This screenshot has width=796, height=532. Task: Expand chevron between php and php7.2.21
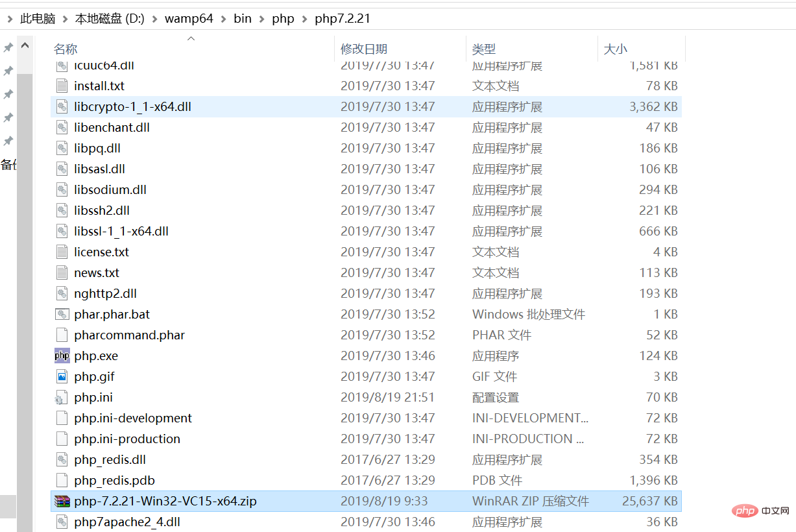tap(305, 19)
